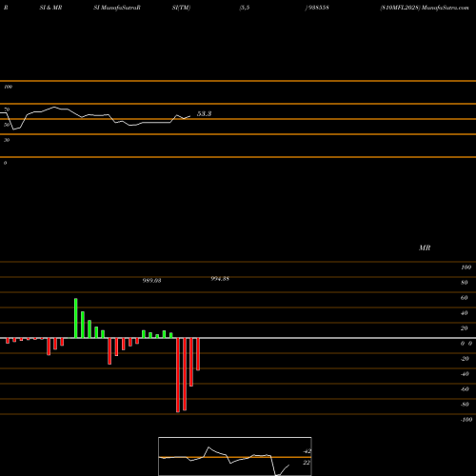The height and width of the screenshot is (476, 476).
Task: Click the tallest red MR histogram bar
Action: 178,375
